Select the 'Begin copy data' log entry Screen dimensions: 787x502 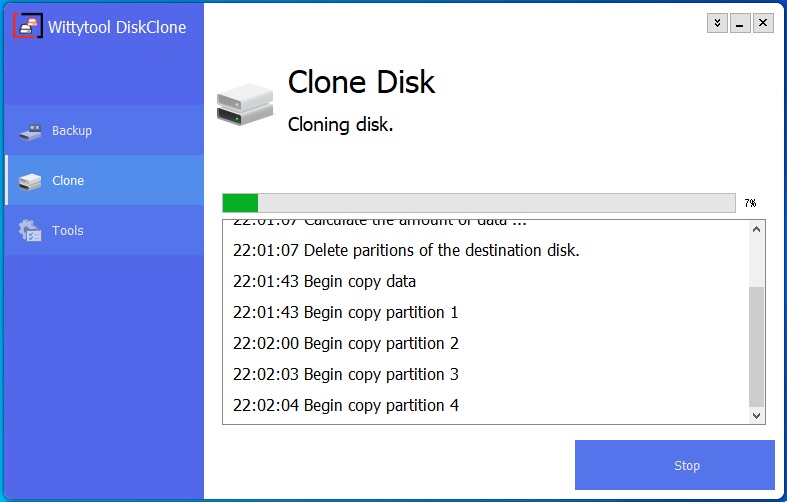coord(324,281)
